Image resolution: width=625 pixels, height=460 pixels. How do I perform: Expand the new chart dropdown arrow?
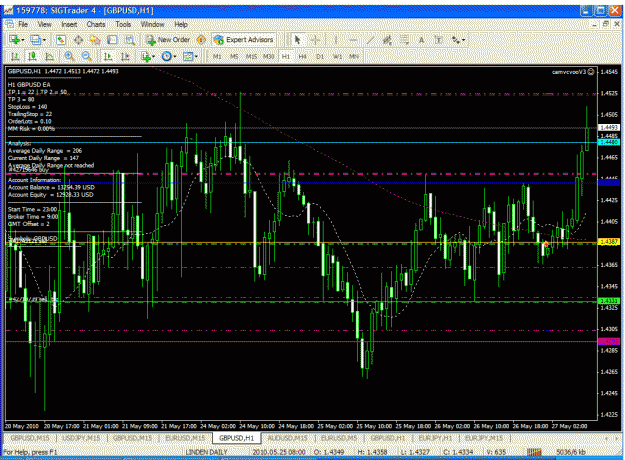click(x=23, y=40)
